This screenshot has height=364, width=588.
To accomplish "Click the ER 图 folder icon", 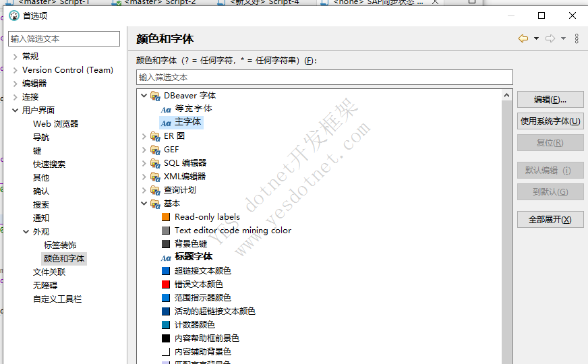I will (155, 136).
